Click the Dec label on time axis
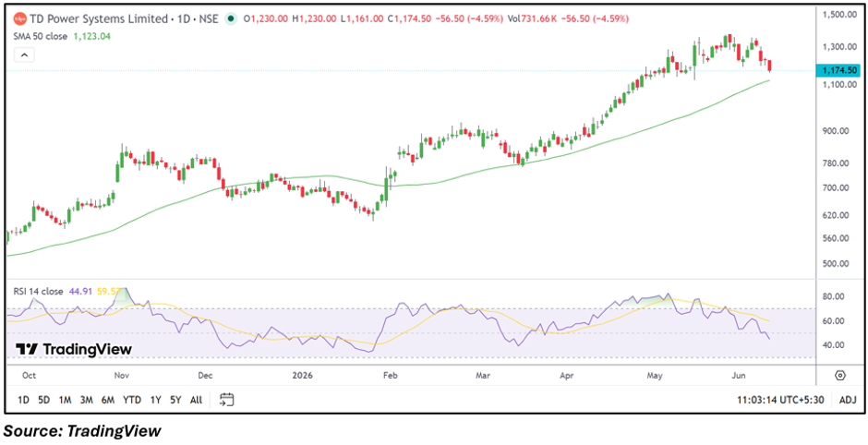The image size is (868, 445). pos(205,376)
